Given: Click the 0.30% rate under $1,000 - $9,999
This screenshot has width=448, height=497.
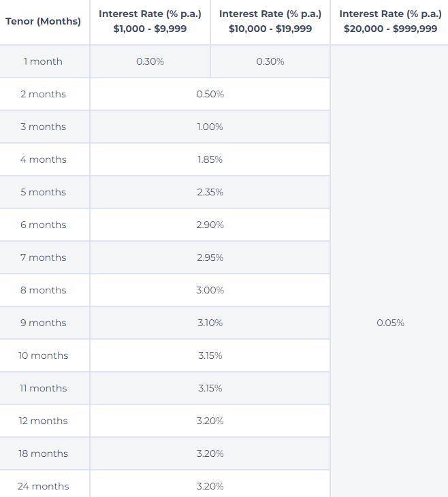Looking at the screenshot, I should click(150, 61).
